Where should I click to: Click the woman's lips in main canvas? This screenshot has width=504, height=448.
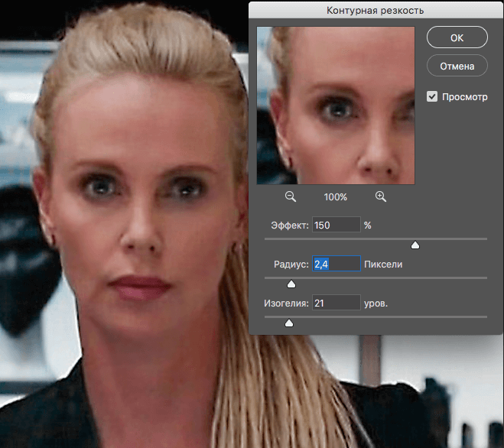(x=140, y=287)
